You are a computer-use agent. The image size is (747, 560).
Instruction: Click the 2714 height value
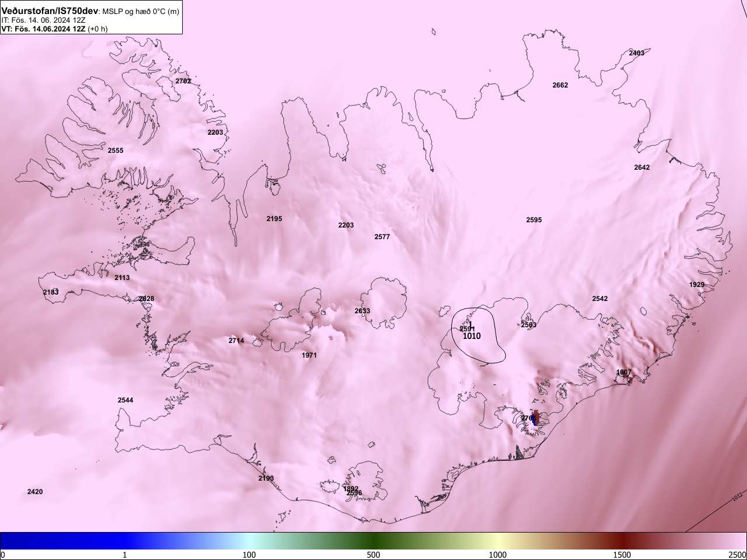(236, 341)
